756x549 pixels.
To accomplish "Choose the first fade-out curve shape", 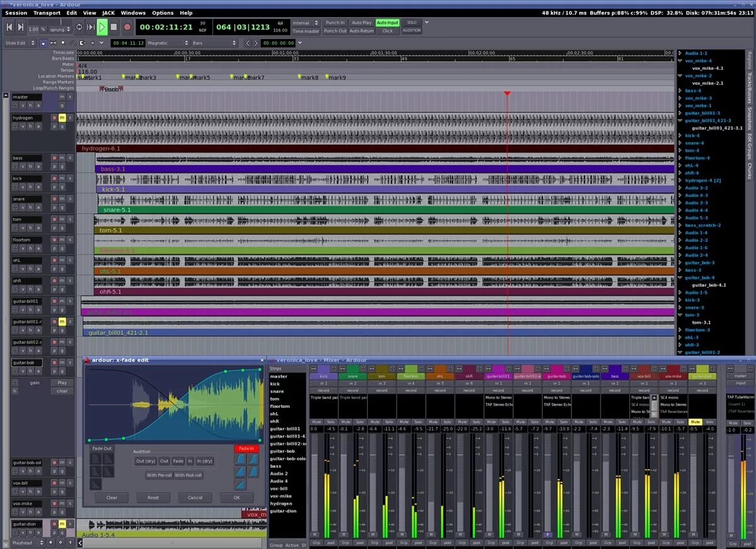I will click(x=95, y=459).
